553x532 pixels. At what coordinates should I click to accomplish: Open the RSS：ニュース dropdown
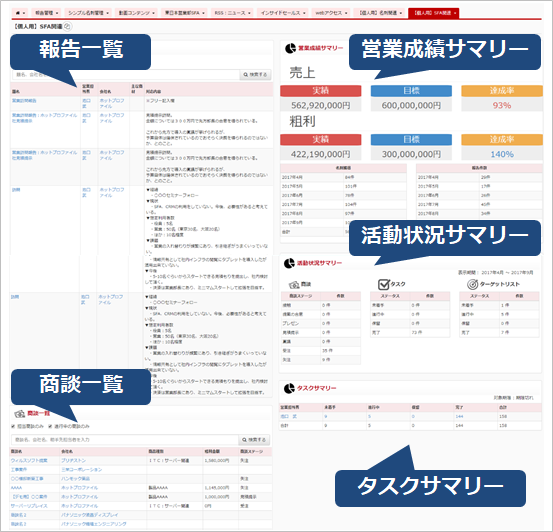point(232,13)
